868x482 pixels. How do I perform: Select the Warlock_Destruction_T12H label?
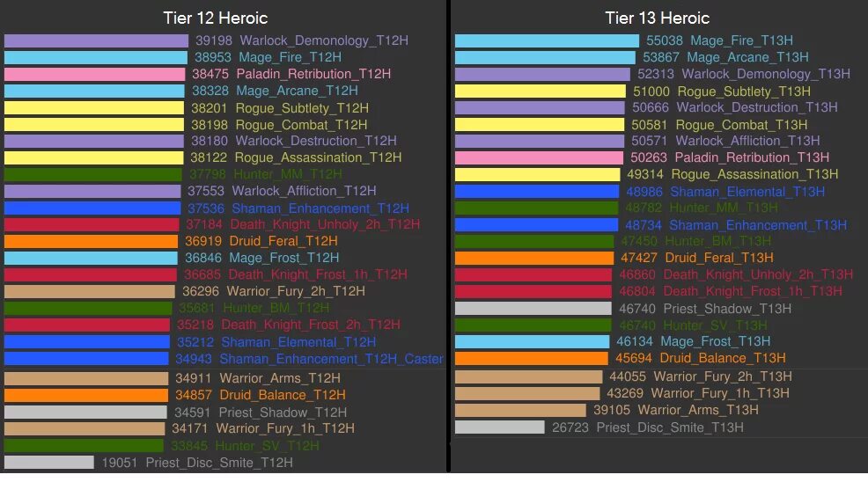point(315,141)
